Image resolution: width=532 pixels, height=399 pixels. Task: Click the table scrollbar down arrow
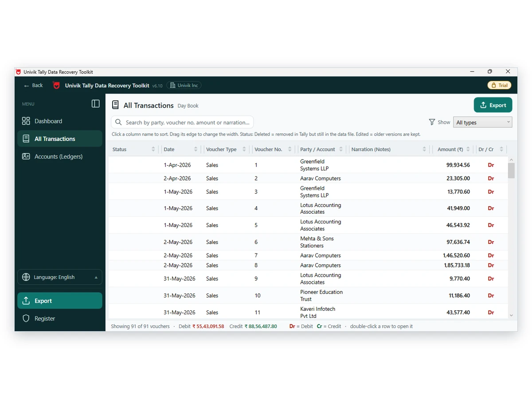pos(511,315)
